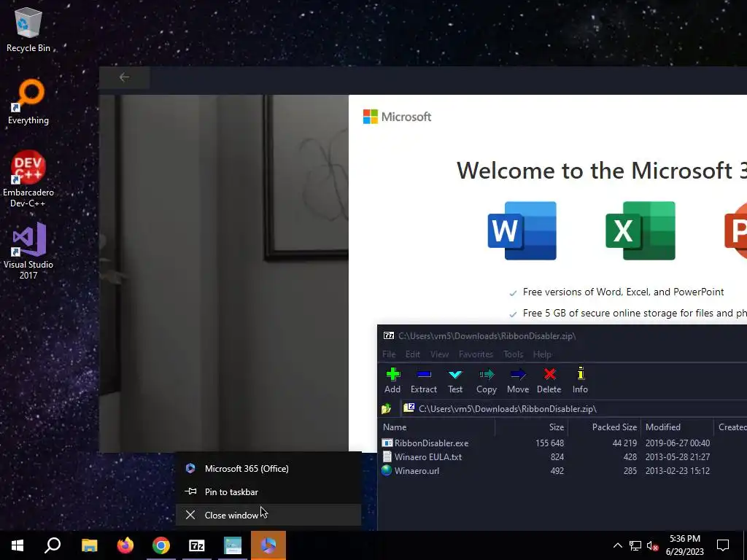
Task: Open the Help menu in 7-Zip
Action: [542, 354]
